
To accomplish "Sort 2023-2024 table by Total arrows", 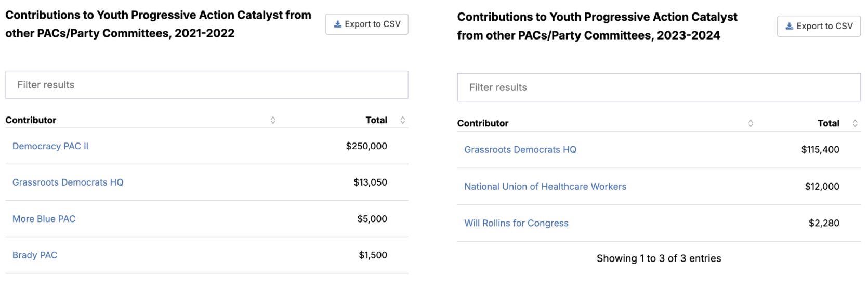I will pyautogui.click(x=855, y=124).
